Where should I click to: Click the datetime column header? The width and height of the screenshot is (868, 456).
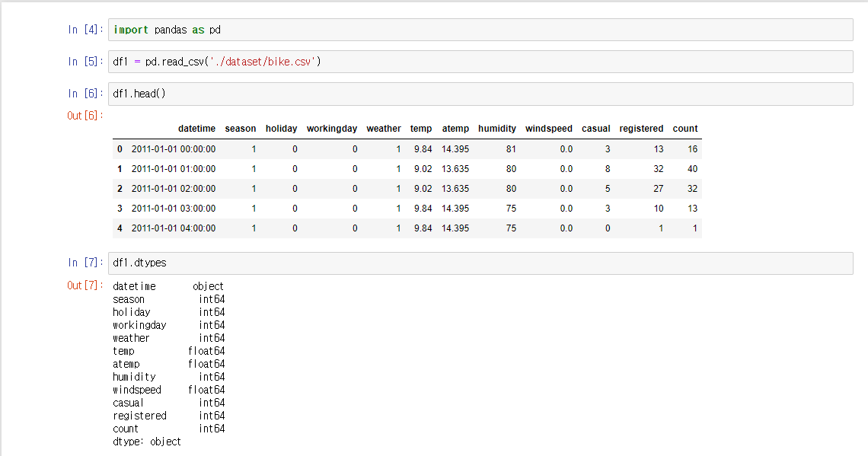(x=196, y=129)
